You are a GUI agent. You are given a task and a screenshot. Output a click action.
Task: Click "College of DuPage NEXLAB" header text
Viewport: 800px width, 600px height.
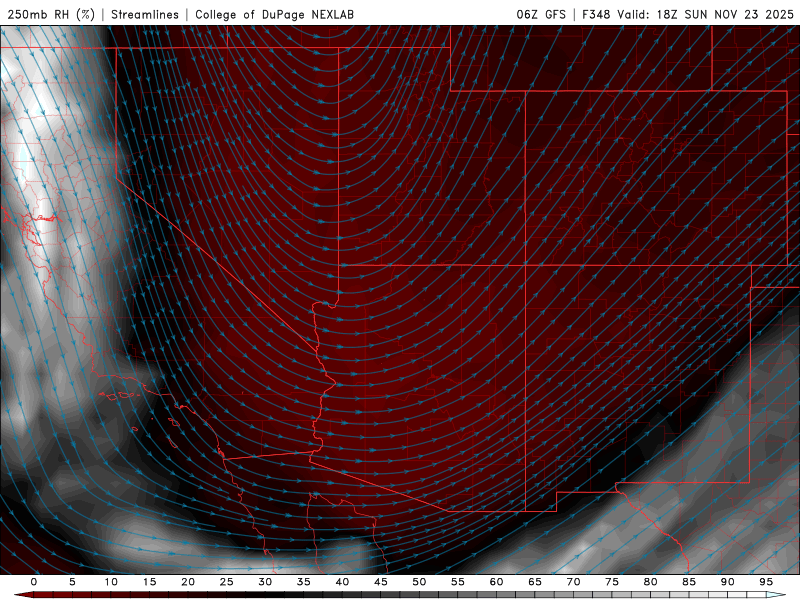click(274, 14)
